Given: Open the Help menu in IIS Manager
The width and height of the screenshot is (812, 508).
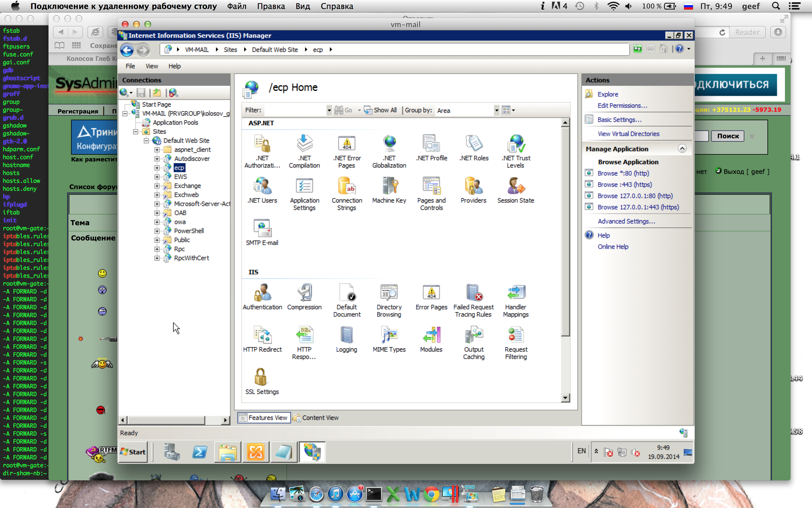Looking at the screenshot, I should pos(175,66).
